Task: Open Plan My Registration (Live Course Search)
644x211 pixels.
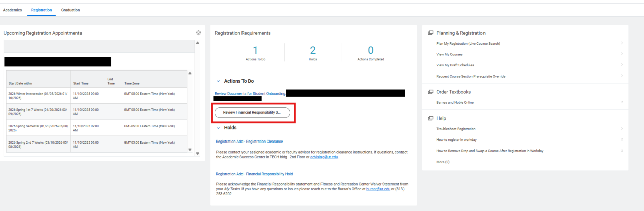Action: 468,44
